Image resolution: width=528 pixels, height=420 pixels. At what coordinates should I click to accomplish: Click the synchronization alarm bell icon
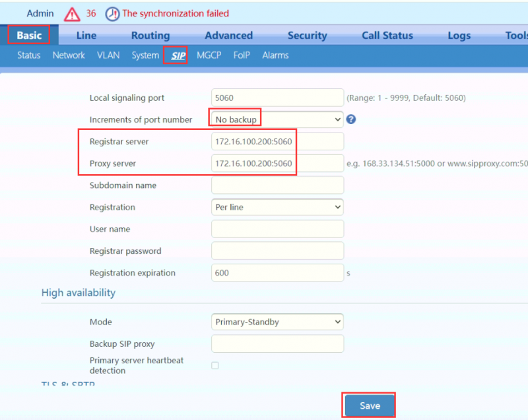114,13
